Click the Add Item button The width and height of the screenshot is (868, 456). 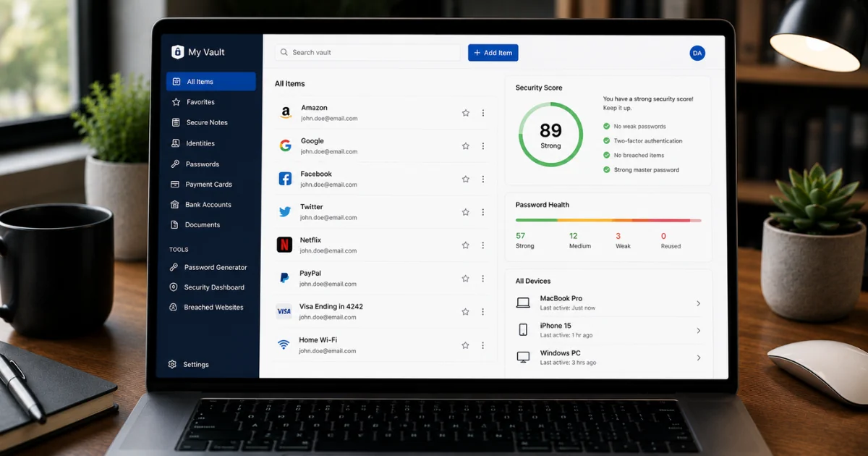coord(493,53)
